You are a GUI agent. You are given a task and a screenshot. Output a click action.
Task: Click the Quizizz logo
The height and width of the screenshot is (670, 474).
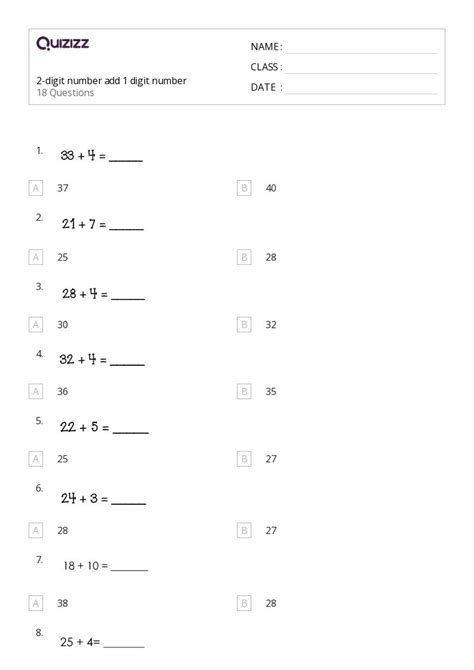(62, 43)
